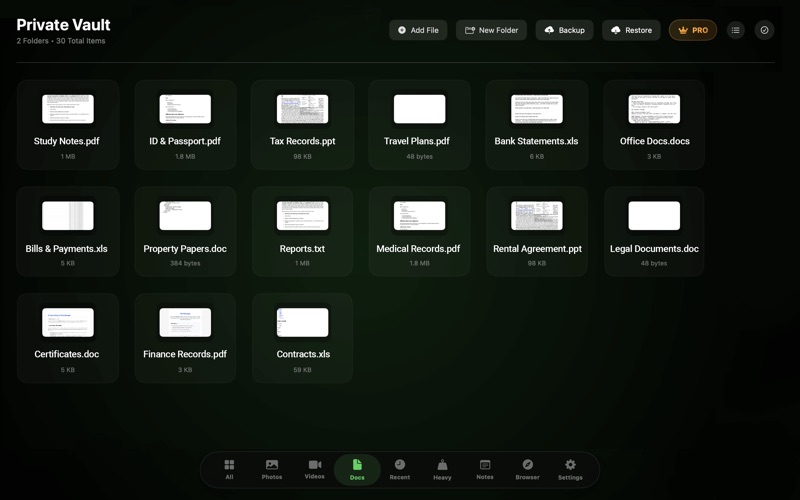Open Bank Statements.xls thumbnail

point(537,109)
